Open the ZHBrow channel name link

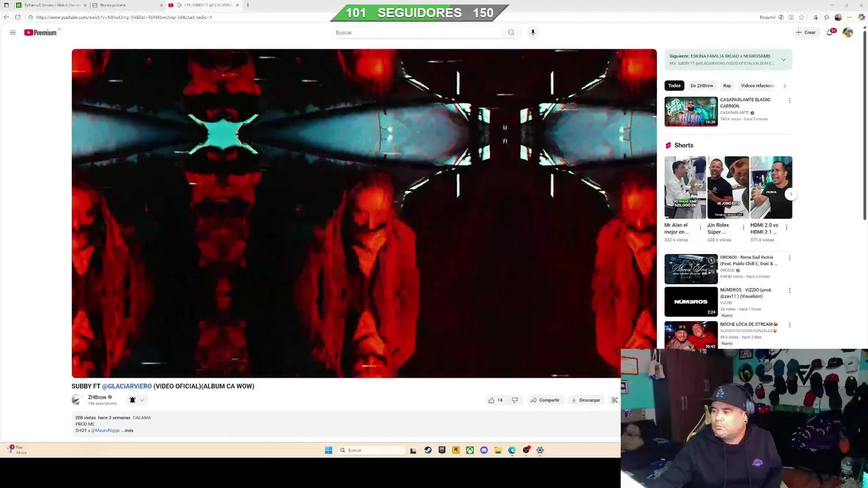click(97, 397)
